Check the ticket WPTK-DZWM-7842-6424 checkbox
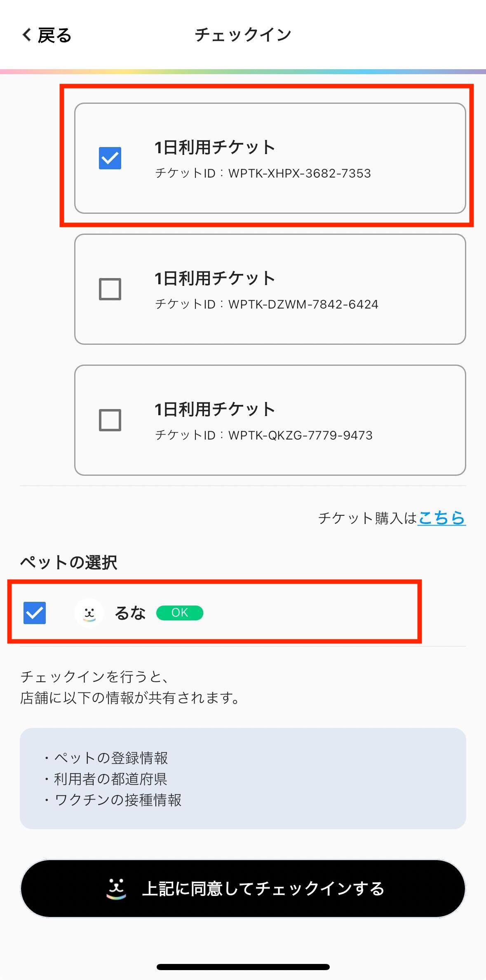This screenshot has width=486, height=980. 110,289
